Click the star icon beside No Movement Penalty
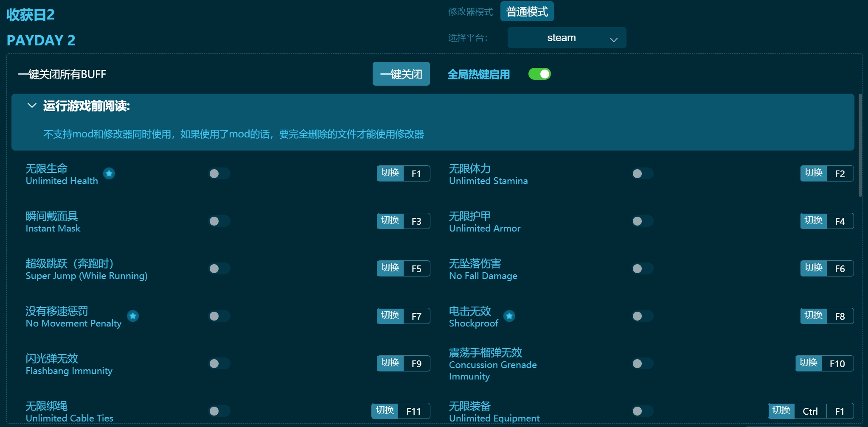 tap(133, 316)
